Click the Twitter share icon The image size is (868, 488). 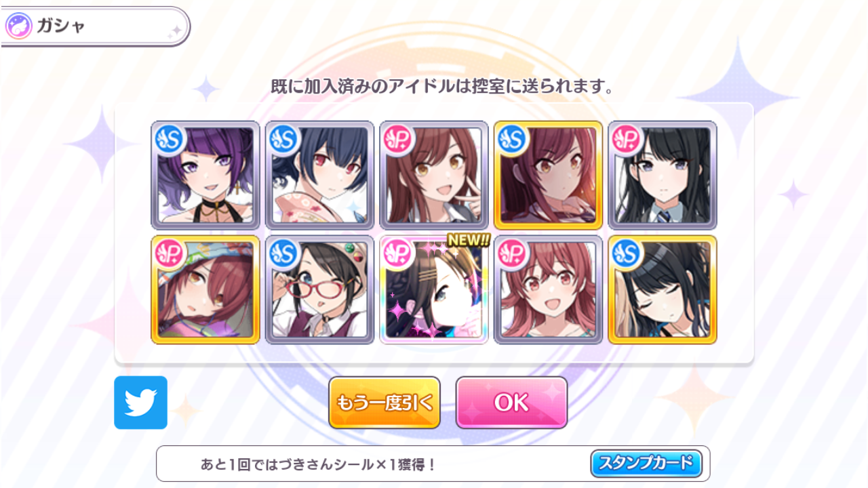(x=140, y=403)
